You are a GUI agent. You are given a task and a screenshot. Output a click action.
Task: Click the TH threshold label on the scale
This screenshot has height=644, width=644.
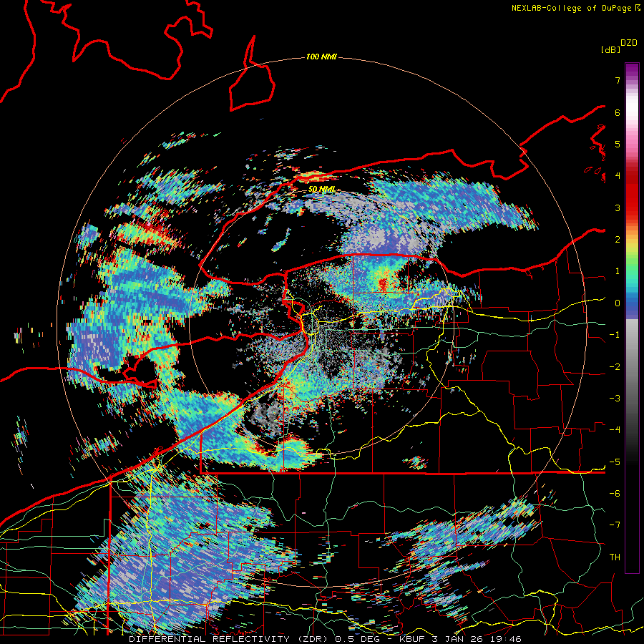pos(615,557)
